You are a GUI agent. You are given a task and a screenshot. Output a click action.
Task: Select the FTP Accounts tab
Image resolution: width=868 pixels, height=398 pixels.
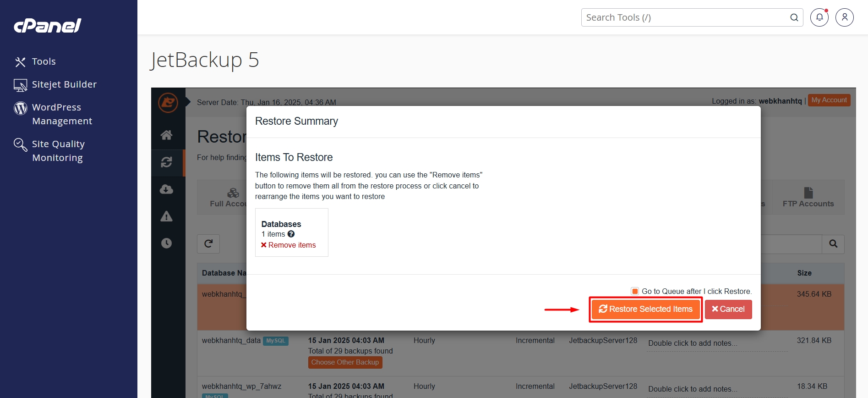point(808,198)
